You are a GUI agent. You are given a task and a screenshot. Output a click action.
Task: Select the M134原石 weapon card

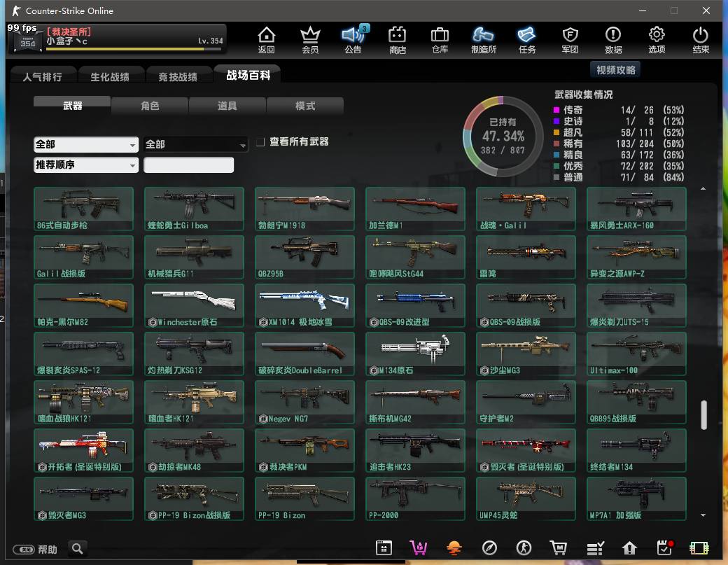[x=415, y=354]
